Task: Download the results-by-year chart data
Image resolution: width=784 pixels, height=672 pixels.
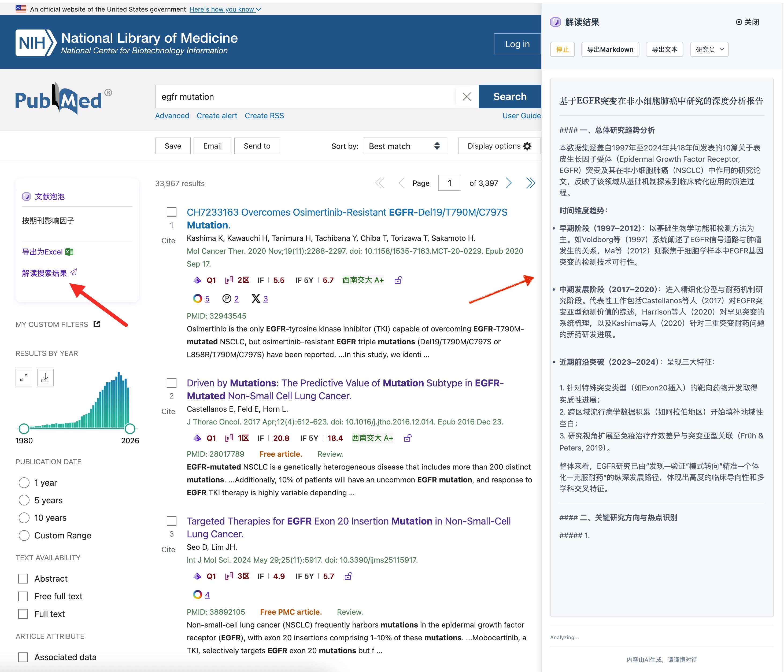Action: tap(45, 377)
